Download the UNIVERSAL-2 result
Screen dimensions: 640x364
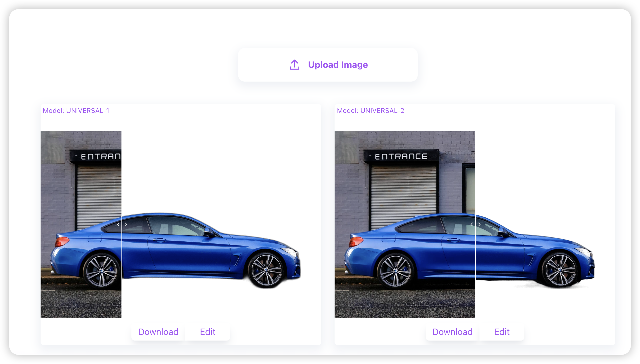452,332
